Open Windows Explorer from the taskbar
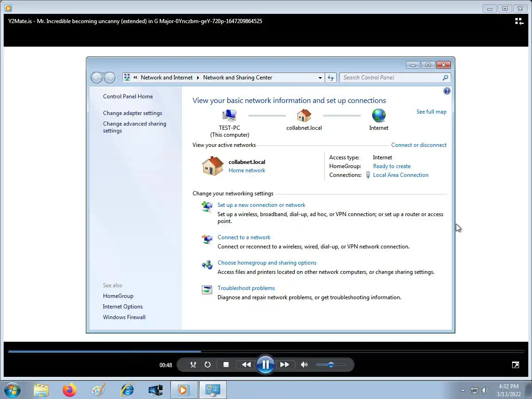The width and height of the screenshot is (532, 399). pyautogui.click(x=41, y=390)
